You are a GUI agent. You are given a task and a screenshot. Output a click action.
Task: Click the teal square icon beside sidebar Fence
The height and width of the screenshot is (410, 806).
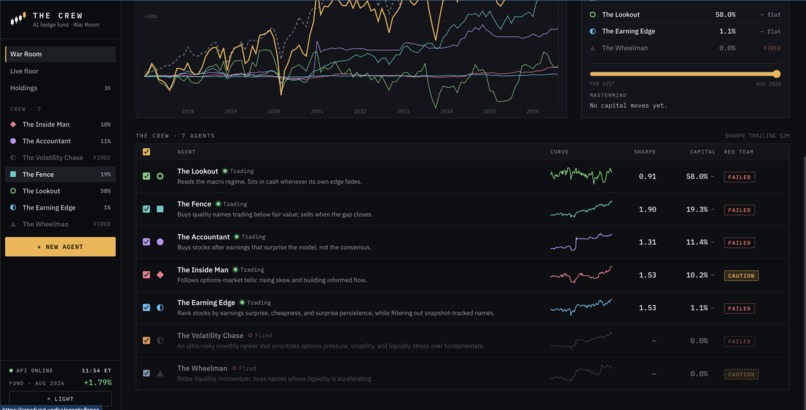13,174
